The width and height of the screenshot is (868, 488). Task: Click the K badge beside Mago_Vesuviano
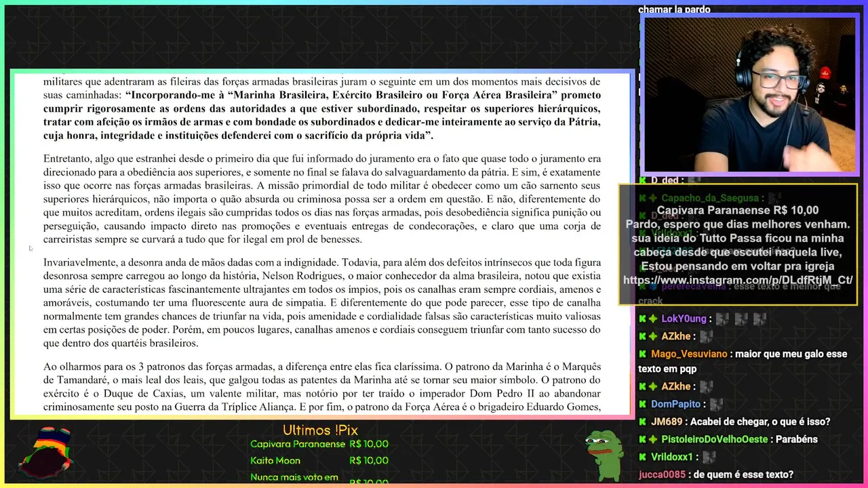[642, 354]
